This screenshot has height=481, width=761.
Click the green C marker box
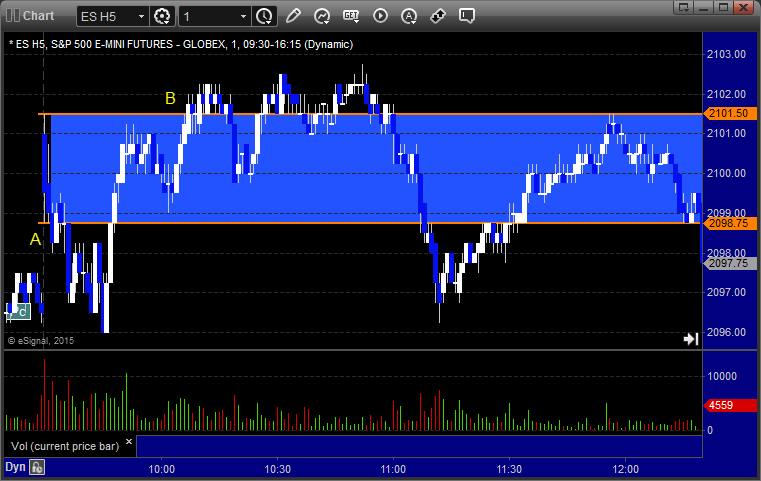(x=18, y=312)
